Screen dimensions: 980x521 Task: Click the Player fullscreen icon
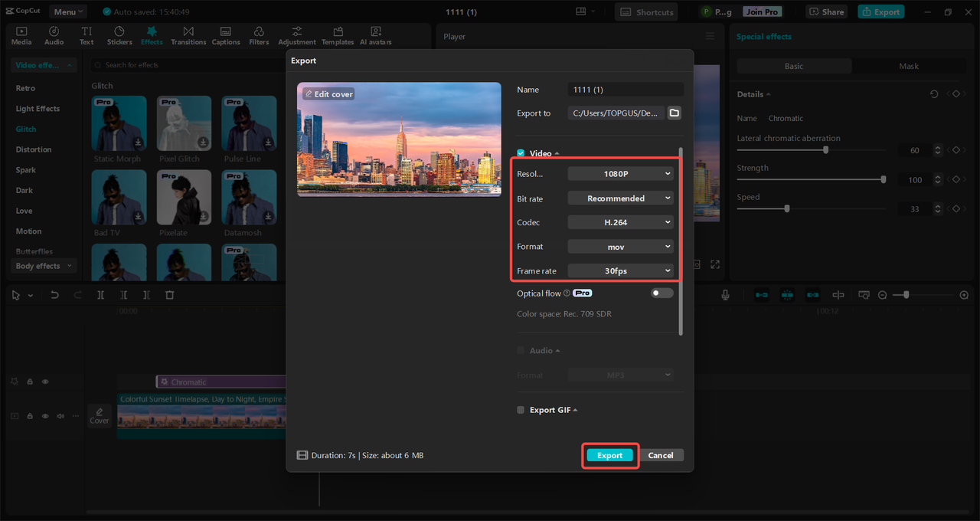click(715, 264)
